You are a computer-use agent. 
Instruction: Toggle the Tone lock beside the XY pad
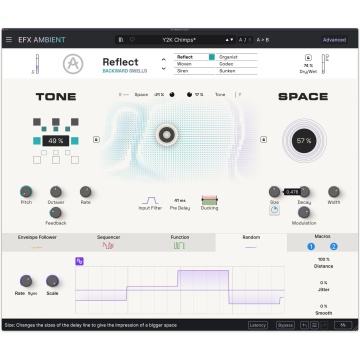pyautogui.click(x=96, y=139)
